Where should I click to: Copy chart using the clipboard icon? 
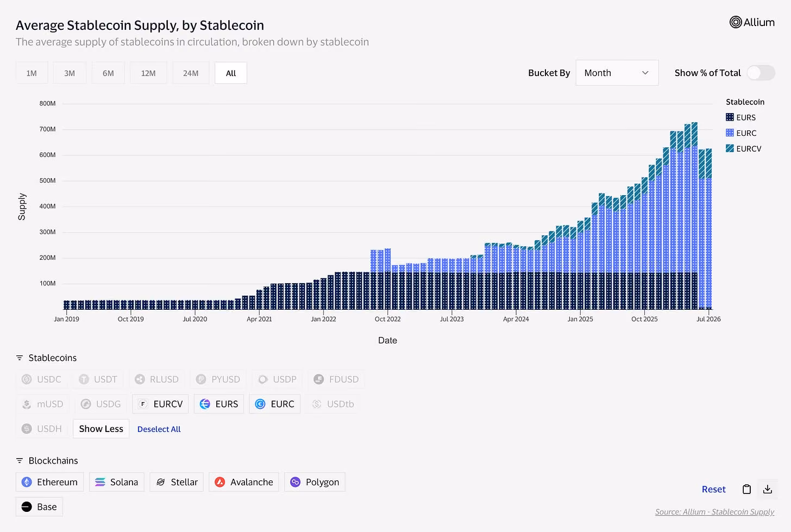point(746,489)
